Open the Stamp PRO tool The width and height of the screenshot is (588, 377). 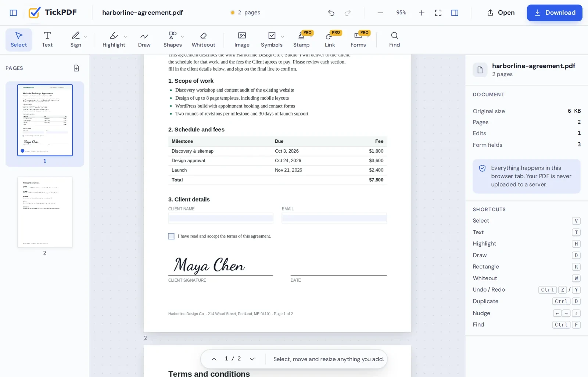301,39
